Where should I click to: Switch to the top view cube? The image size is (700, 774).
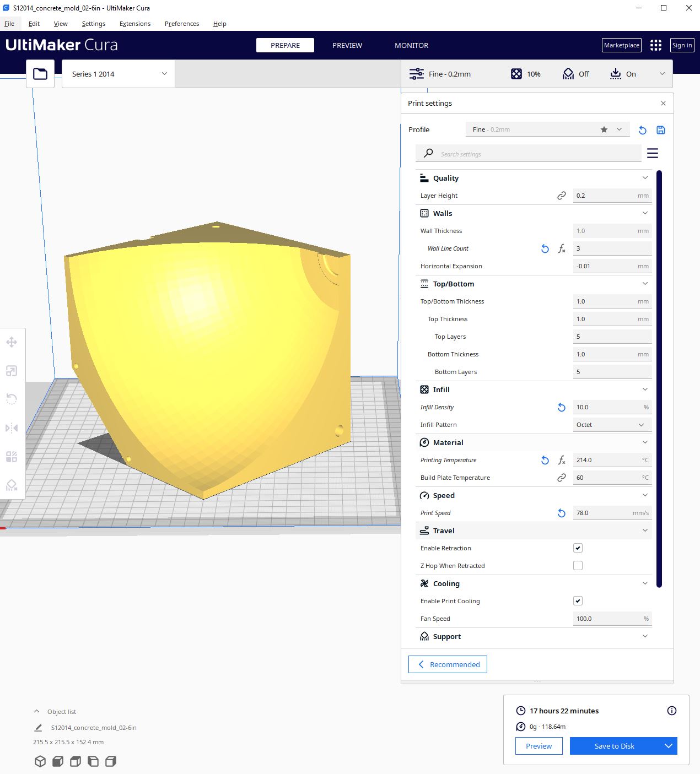point(76,761)
